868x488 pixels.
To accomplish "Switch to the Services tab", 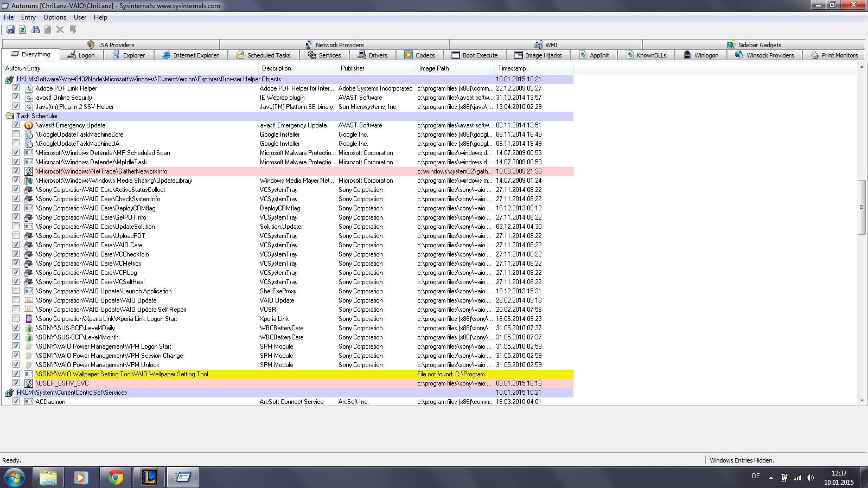I will point(324,55).
